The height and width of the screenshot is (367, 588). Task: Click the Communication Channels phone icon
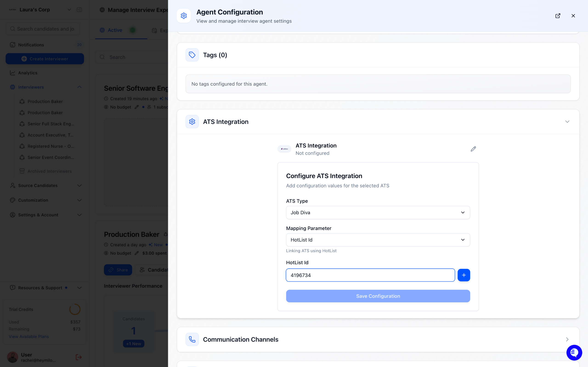click(192, 339)
